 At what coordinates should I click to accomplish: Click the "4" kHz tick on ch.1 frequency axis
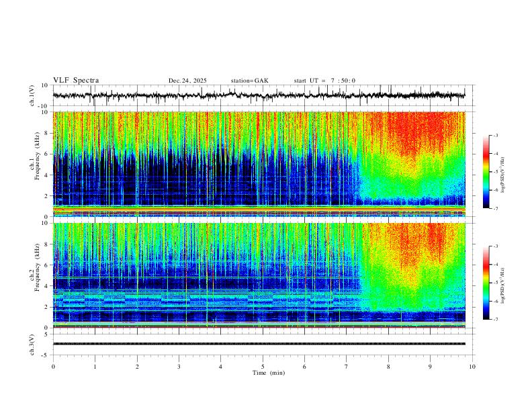click(x=46, y=175)
